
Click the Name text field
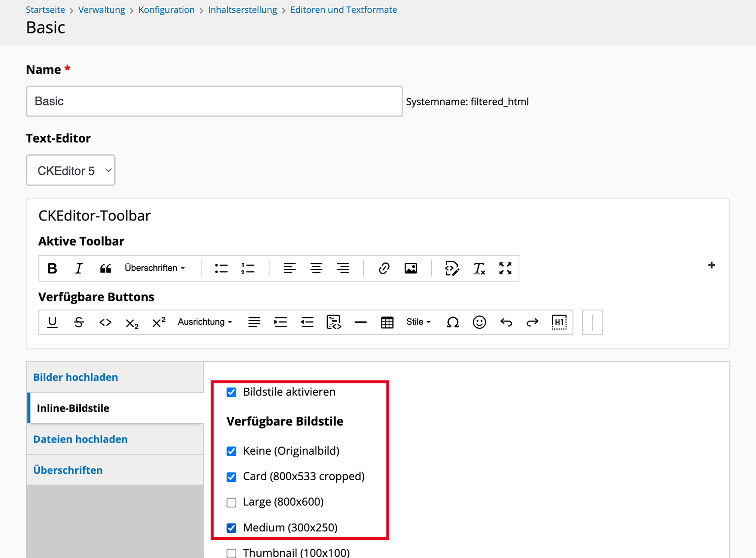click(214, 101)
